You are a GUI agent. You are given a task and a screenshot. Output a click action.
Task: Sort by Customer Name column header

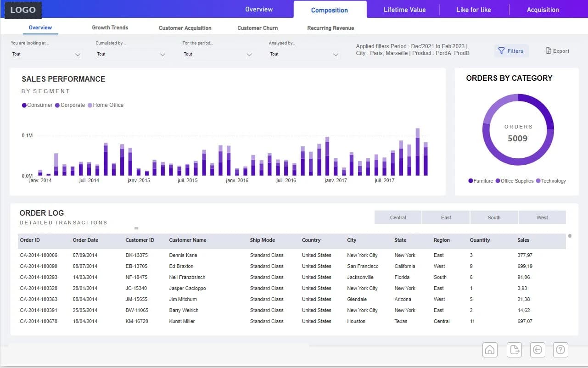pos(188,240)
